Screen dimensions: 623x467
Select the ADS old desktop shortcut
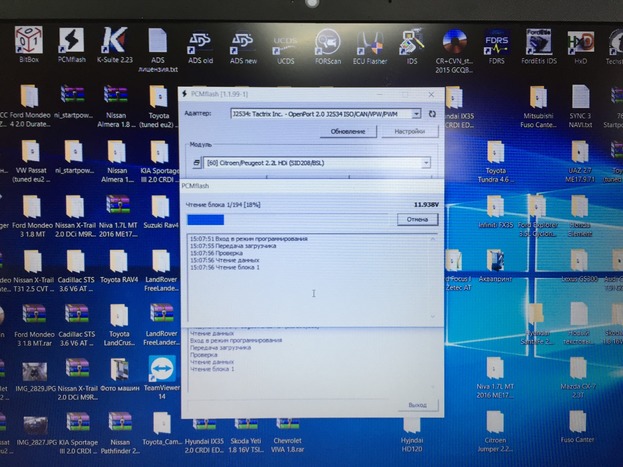click(x=200, y=43)
